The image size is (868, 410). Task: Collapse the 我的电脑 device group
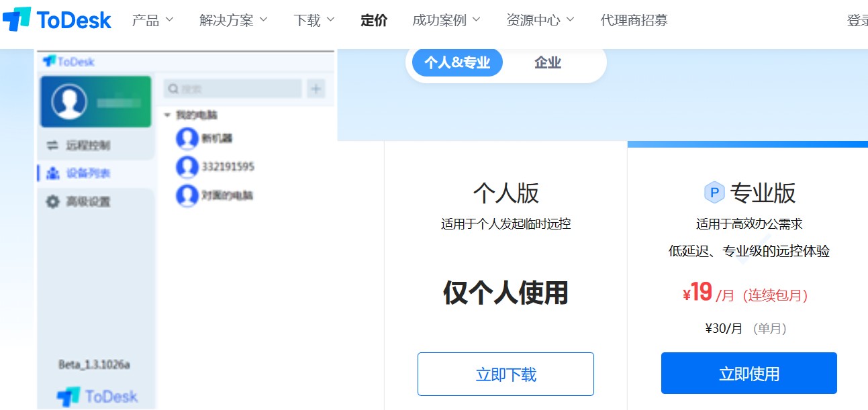point(167,115)
